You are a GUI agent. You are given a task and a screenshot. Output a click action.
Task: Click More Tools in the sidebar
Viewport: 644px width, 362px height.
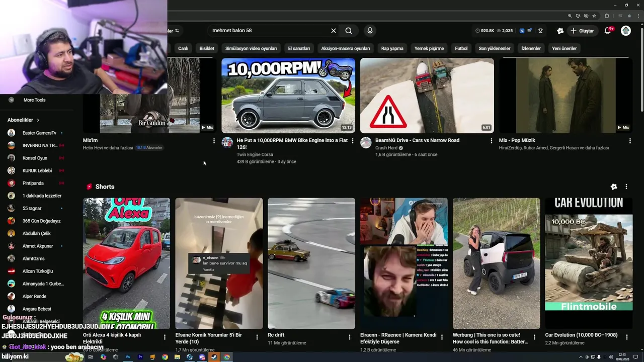point(34,100)
